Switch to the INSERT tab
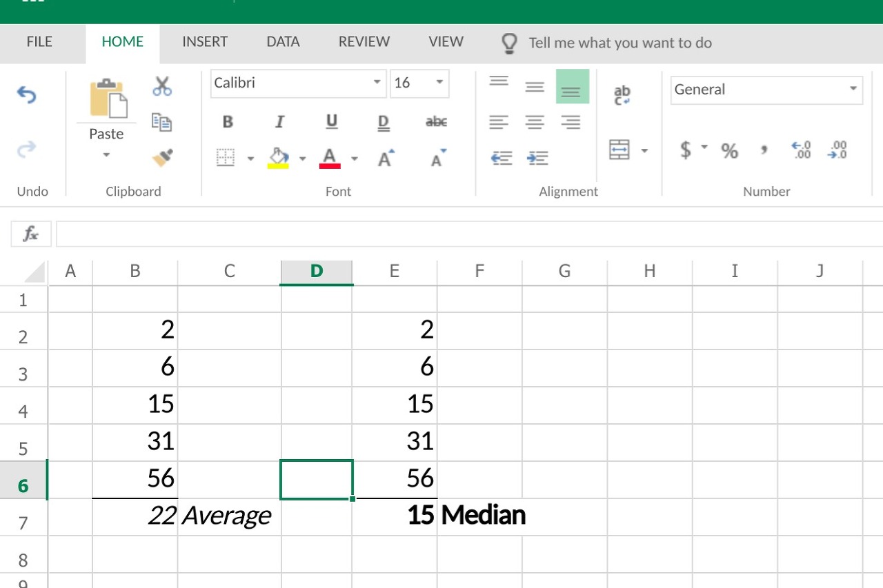The width and height of the screenshot is (883, 588). pyautogui.click(x=205, y=42)
